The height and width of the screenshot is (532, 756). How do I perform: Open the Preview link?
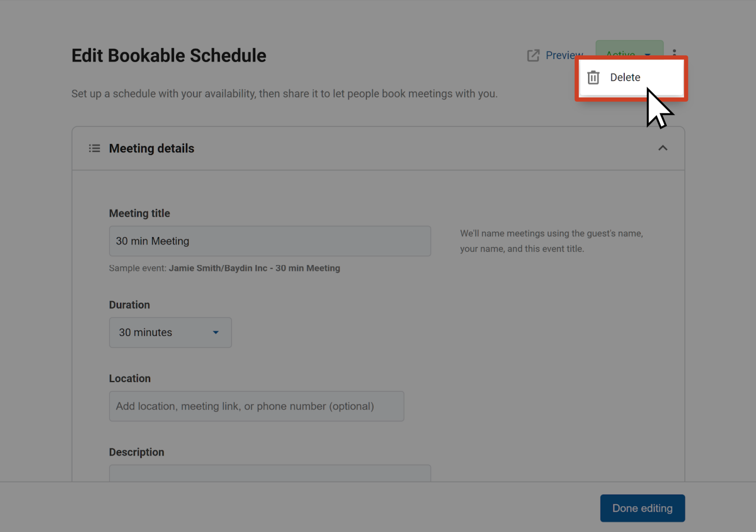(x=564, y=55)
